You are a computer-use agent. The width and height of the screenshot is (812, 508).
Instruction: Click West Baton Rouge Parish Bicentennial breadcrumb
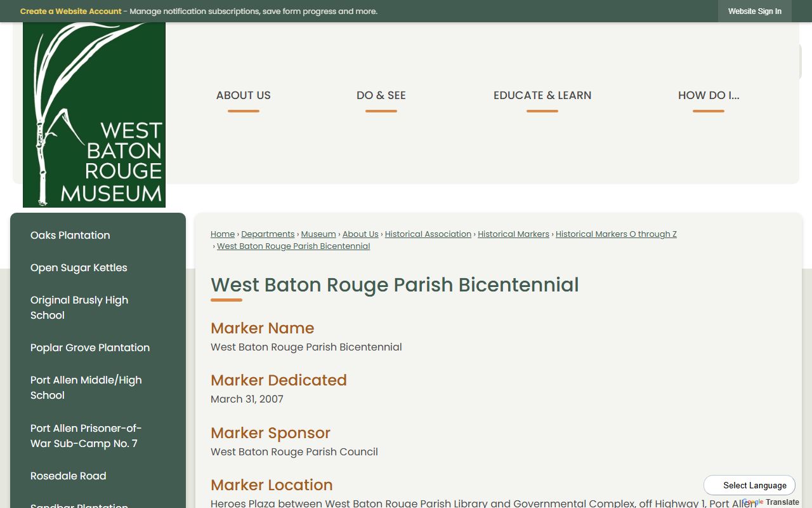click(x=294, y=246)
